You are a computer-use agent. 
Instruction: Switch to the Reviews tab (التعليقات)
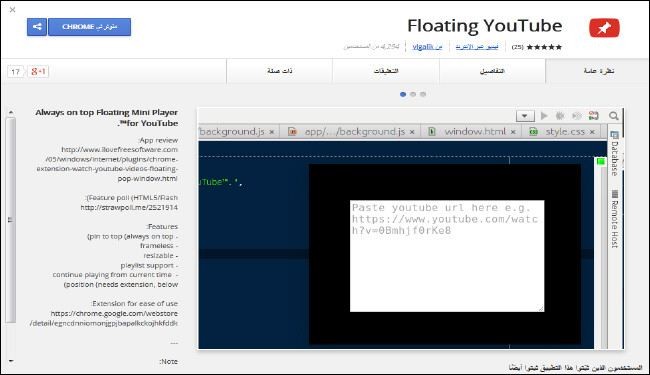coord(386,71)
